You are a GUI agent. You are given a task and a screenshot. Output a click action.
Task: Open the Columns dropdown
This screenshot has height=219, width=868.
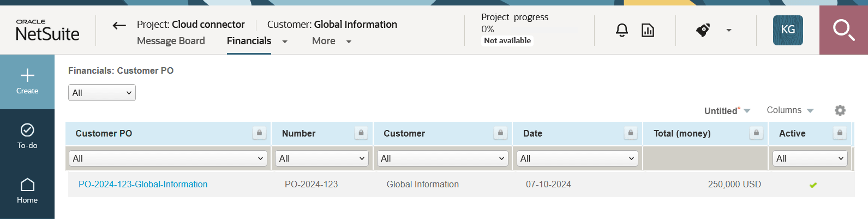coord(790,110)
